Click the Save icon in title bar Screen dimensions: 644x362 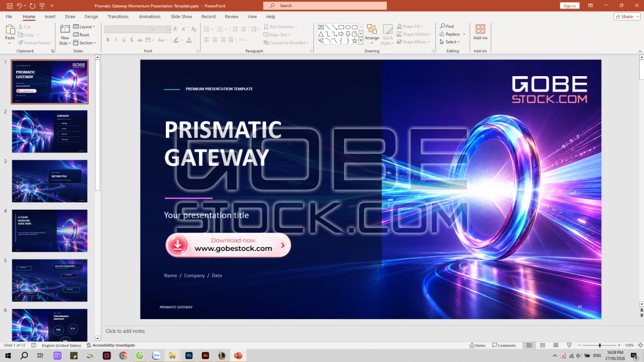tap(9, 5)
